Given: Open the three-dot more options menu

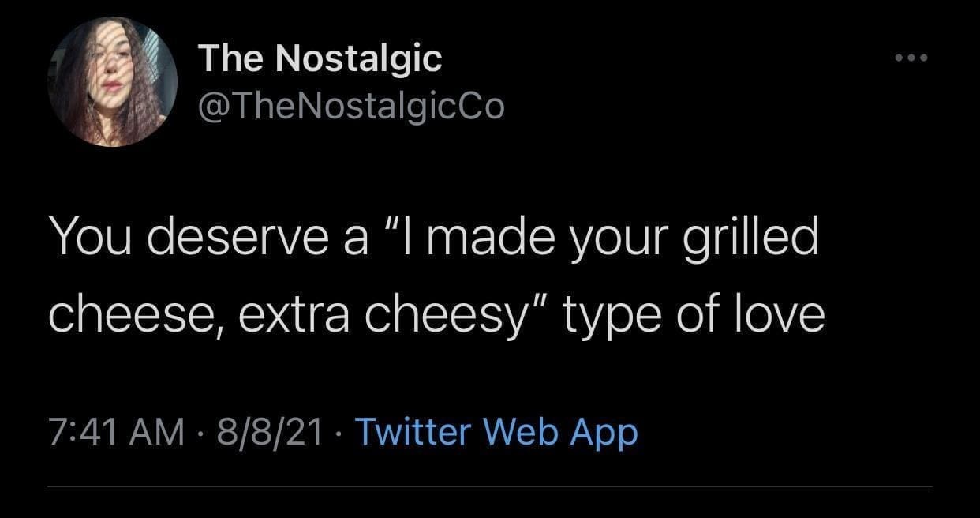Looking at the screenshot, I should [913, 58].
